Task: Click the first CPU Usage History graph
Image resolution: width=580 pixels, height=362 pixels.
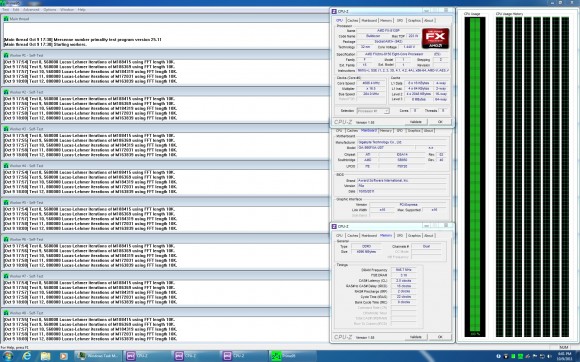Action: pyautogui.click(x=500, y=177)
